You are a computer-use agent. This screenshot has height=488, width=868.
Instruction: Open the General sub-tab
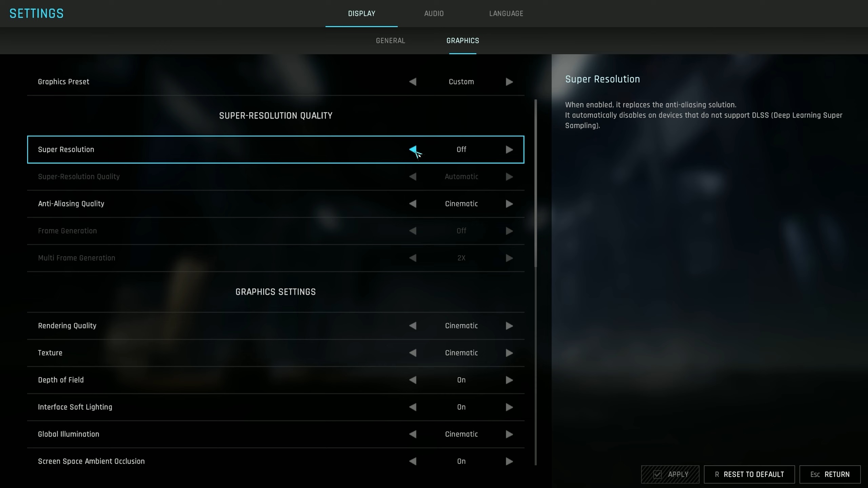click(390, 41)
